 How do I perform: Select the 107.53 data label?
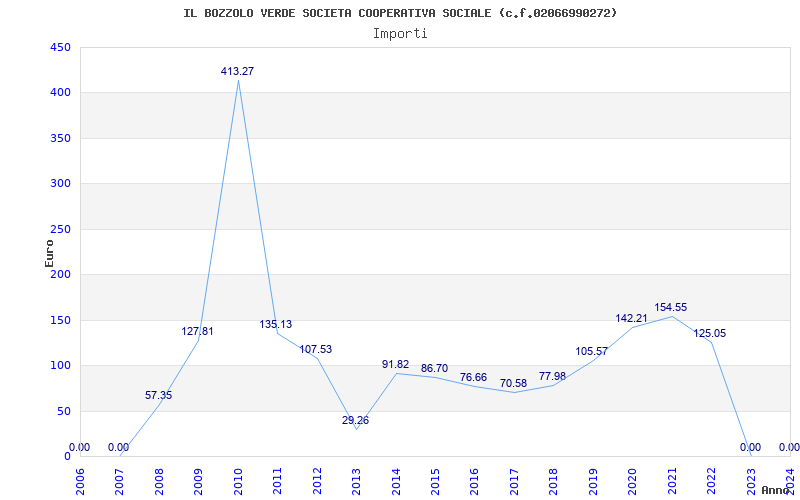[315, 349]
